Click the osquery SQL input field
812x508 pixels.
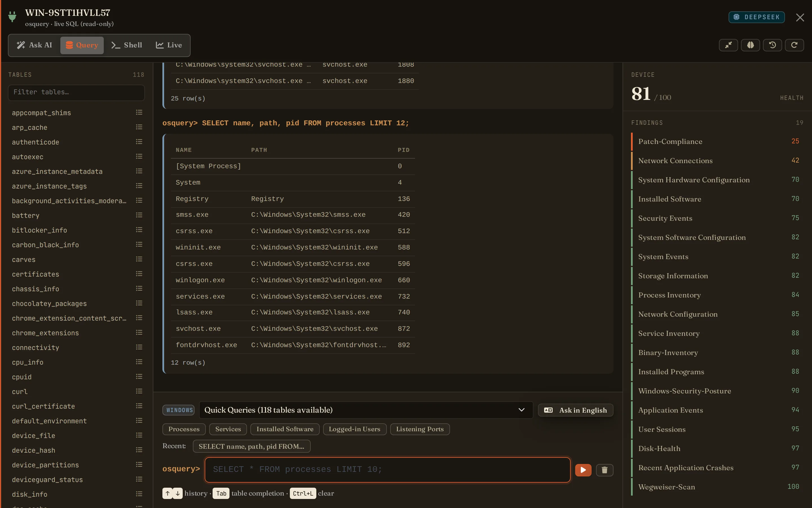coord(388,470)
